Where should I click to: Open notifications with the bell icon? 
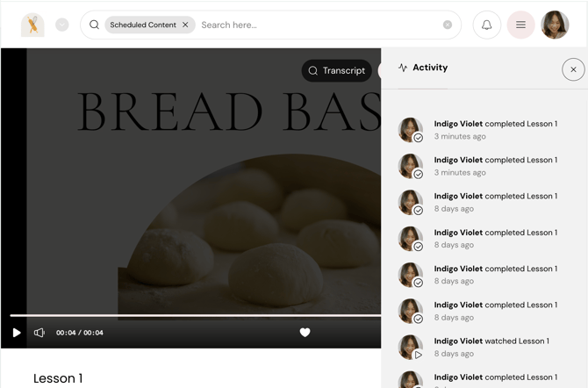pos(487,25)
